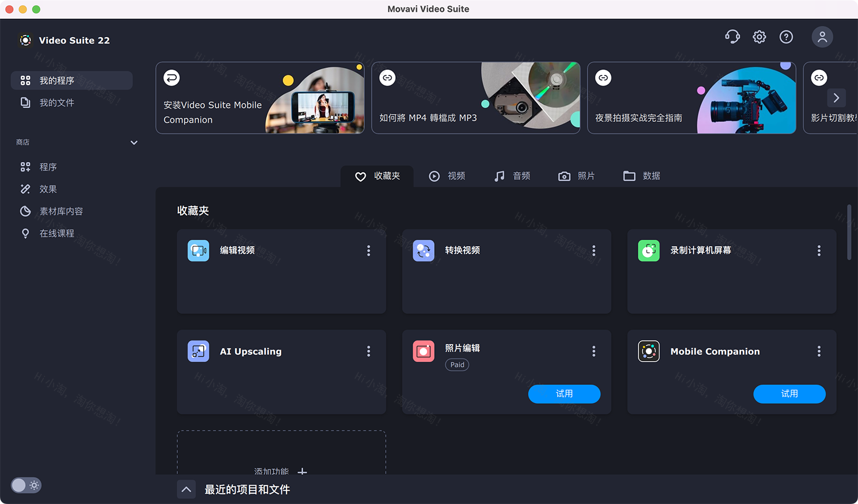The width and height of the screenshot is (858, 504).
Task: Open the 转换视频 card title
Action: point(462,251)
